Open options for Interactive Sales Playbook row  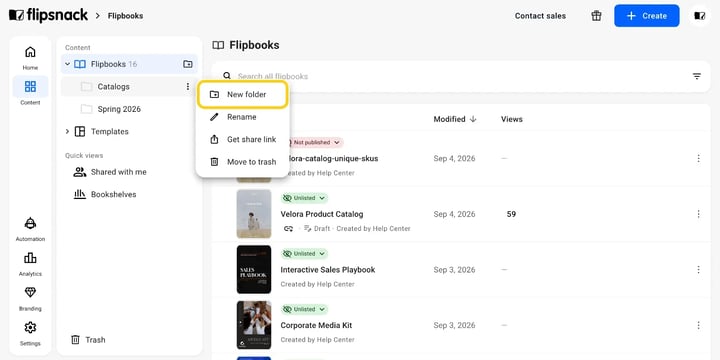[698, 270]
